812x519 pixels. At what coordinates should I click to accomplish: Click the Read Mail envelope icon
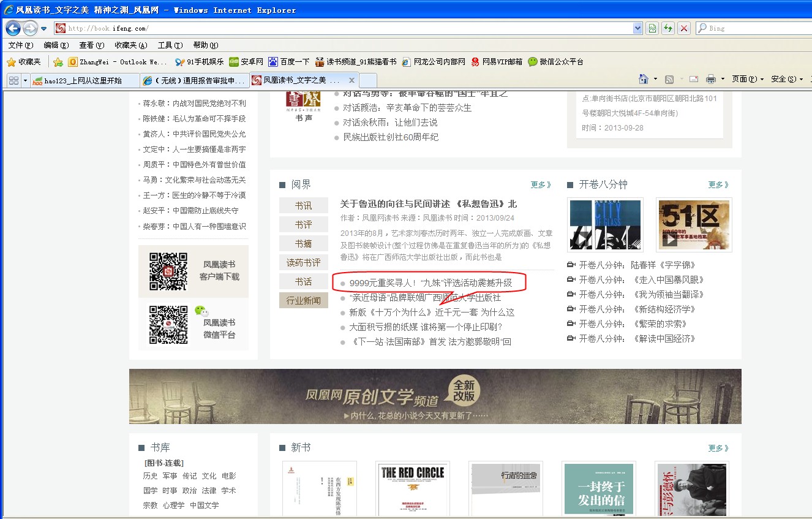coord(694,79)
